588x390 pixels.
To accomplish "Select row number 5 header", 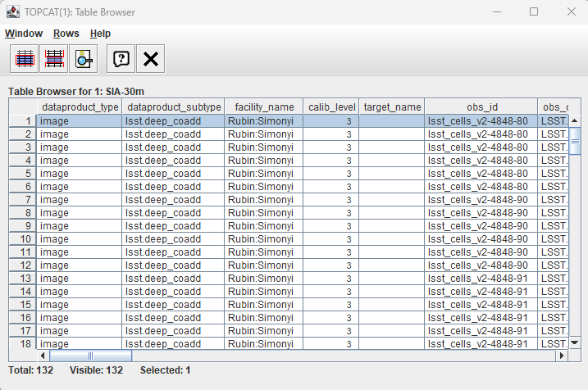I will point(22,174).
